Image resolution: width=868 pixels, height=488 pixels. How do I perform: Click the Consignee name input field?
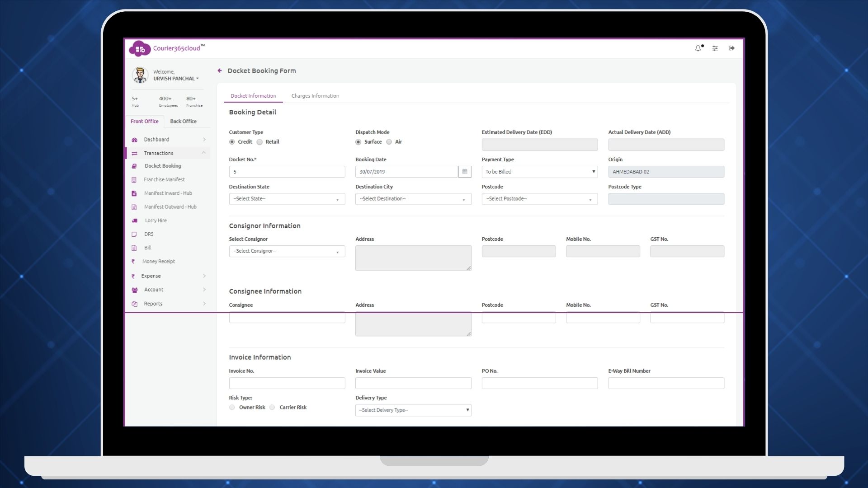(287, 317)
